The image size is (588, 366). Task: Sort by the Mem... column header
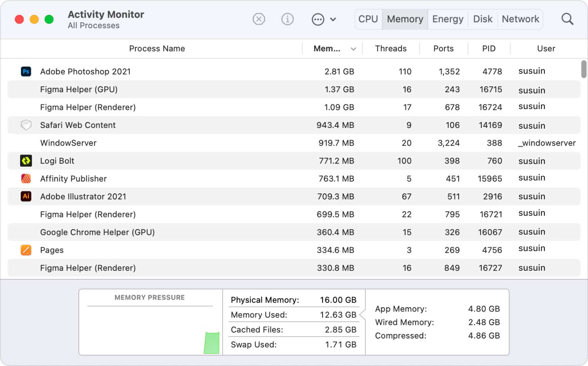pyautogui.click(x=327, y=49)
